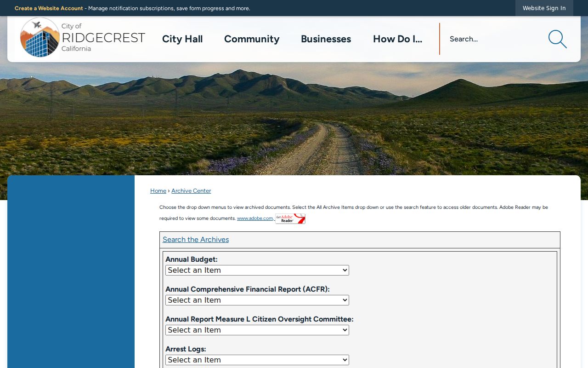
Task: Click the City of Ridgecrest logo
Action: tap(83, 38)
